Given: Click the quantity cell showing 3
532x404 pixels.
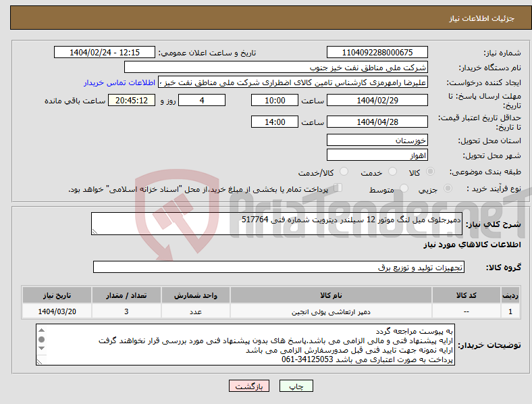Looking at the screenshot, I should coord(126,311).
